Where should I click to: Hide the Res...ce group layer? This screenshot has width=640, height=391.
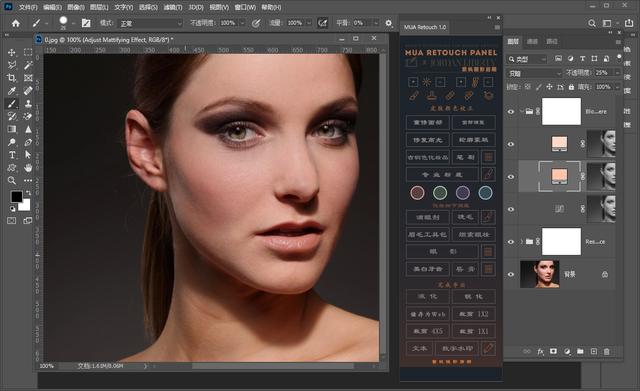click(x=511, y=242)
